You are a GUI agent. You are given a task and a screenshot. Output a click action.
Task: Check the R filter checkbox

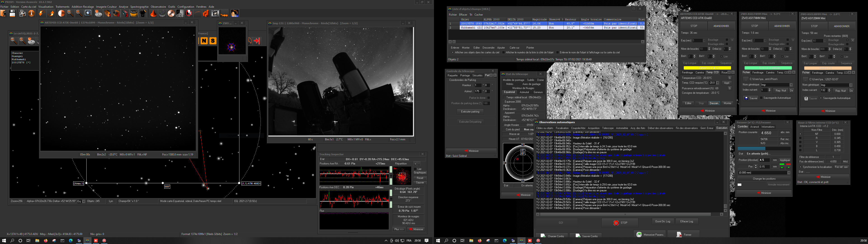(x=800, y=138)
